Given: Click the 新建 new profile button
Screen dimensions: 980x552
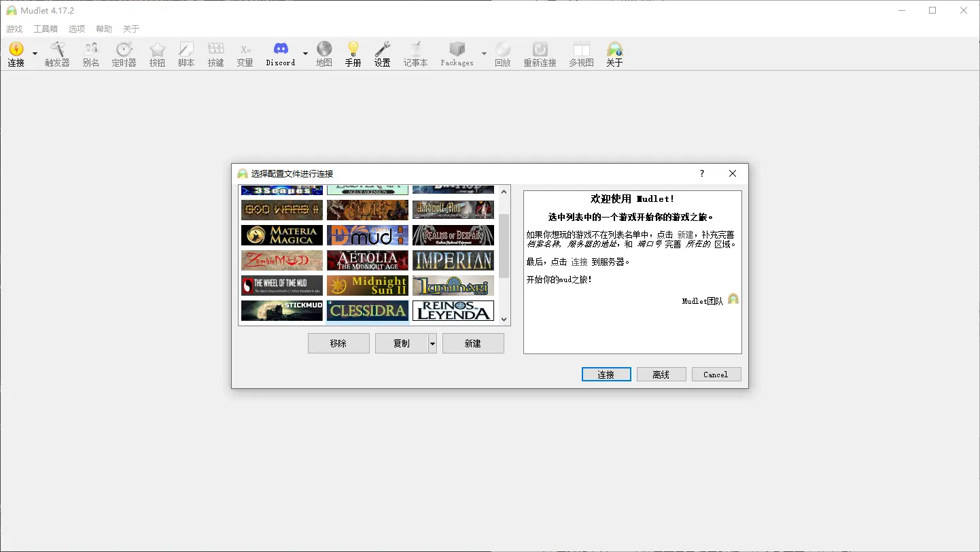Looking at the screenshot, I should pos(473,343).
